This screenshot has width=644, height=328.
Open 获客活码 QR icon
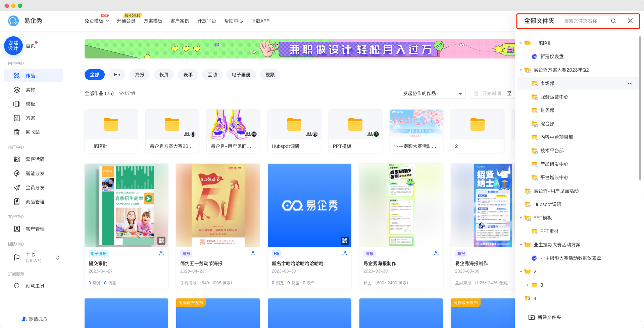pyautogui.click(x=17, y=159)
